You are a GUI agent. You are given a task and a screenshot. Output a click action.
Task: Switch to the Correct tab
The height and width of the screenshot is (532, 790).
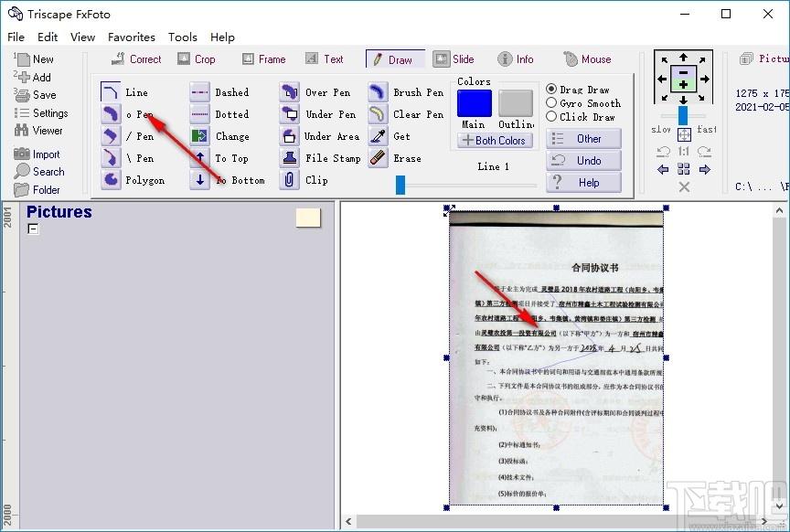pyautogui.click(x=136, y=59)
